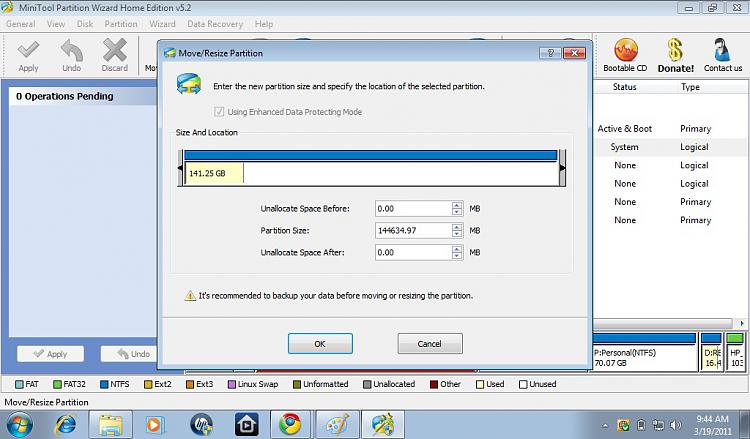The height and width of the screenshot is (439, 750).
Task: Click the Undo arrow toolbar icon
Action: [71, 50]
